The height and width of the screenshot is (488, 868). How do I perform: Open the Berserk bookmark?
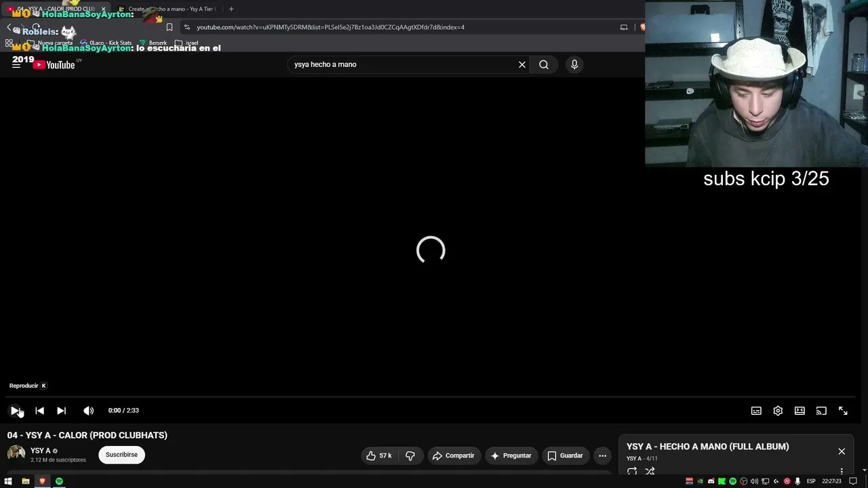click(153, 43)
